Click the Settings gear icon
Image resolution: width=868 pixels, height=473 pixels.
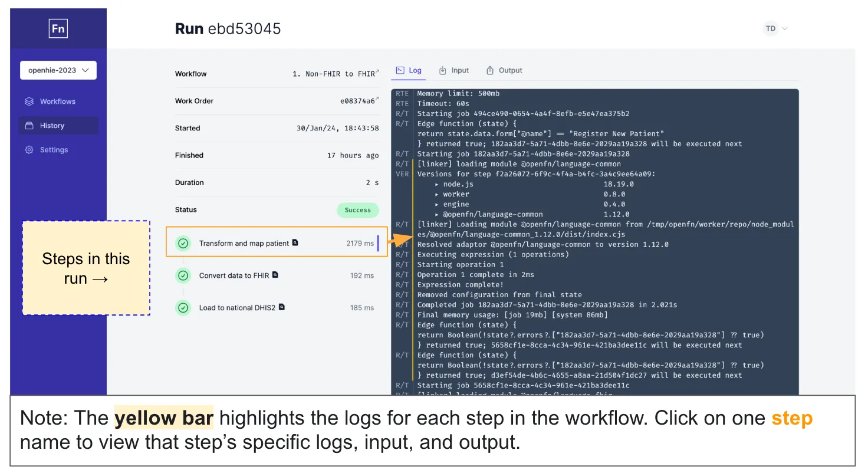[29, 150]
